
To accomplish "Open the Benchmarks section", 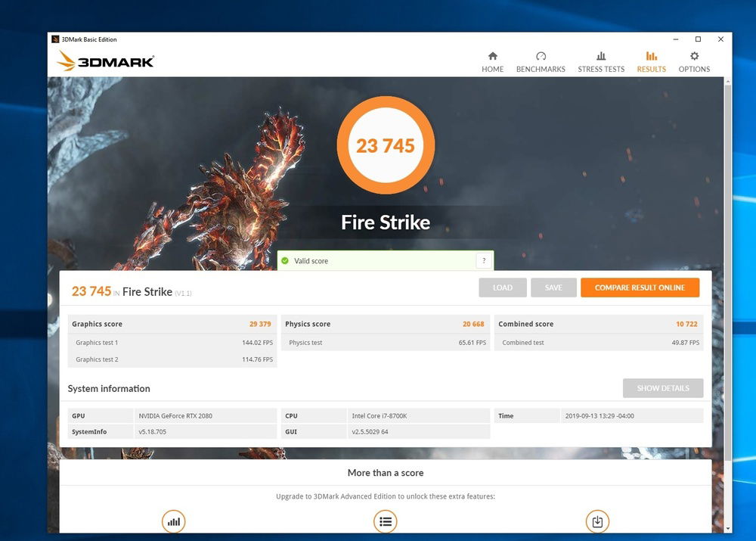I will point(541,62).
